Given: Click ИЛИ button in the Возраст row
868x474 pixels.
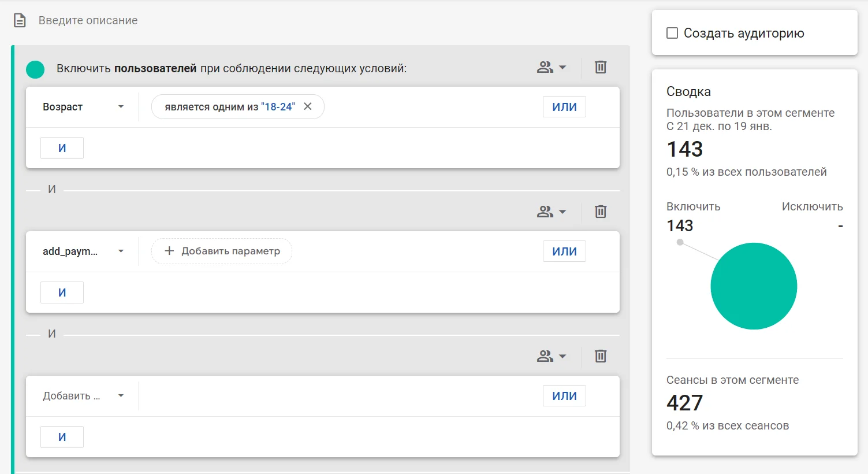Looking at the screenshot, I should pos(564,107).
